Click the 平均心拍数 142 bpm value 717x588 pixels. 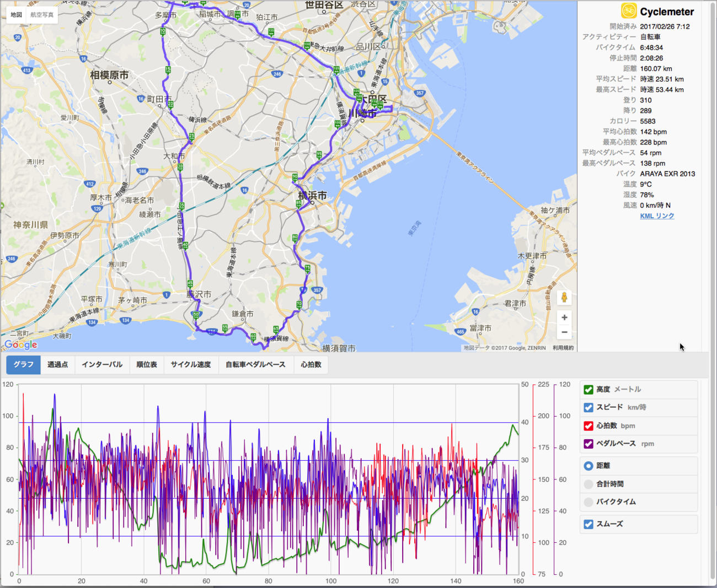(x=653, y=132)
